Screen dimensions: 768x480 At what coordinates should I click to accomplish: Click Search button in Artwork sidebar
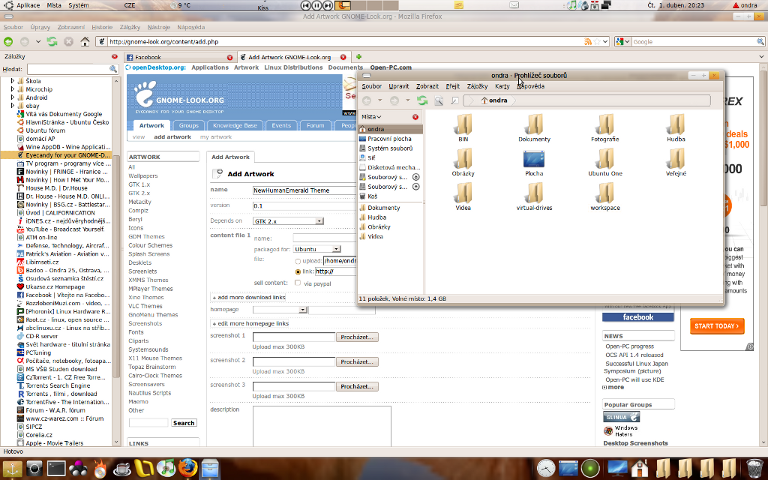184,423
